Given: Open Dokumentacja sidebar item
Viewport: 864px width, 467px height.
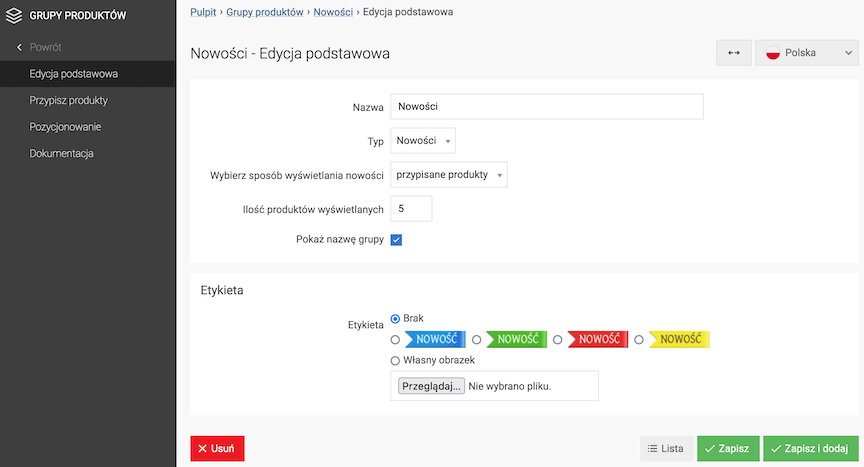Looking at the screenshot, I should click(x=88, y=153).
